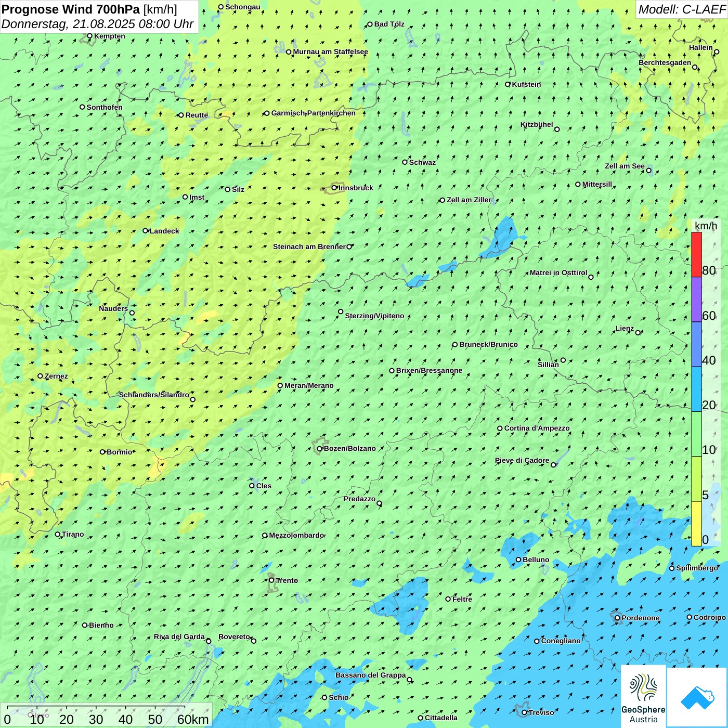Click the 'Sonthofen' label
This screenshot has width=728, height=728.
point(105,107)
